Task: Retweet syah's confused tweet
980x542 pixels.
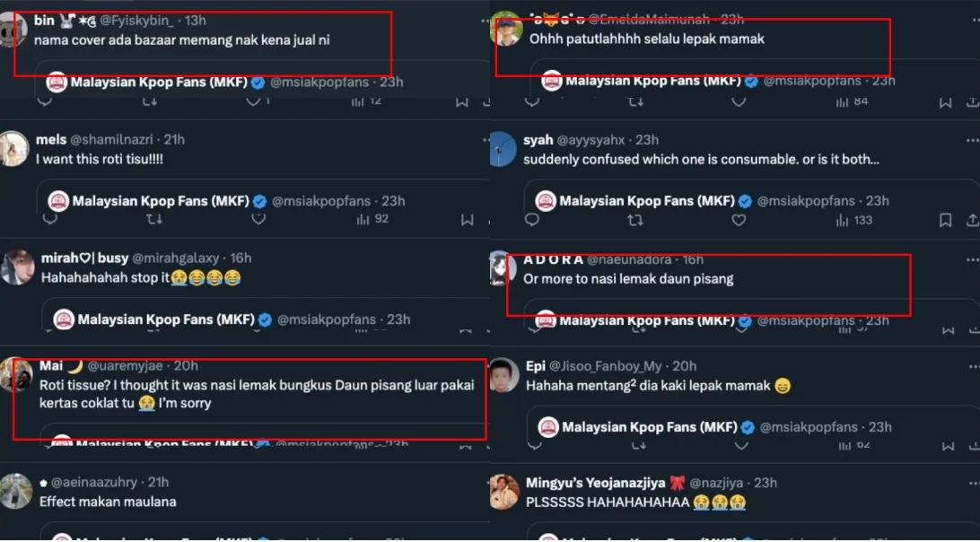Action: click(x=634, y=220)
